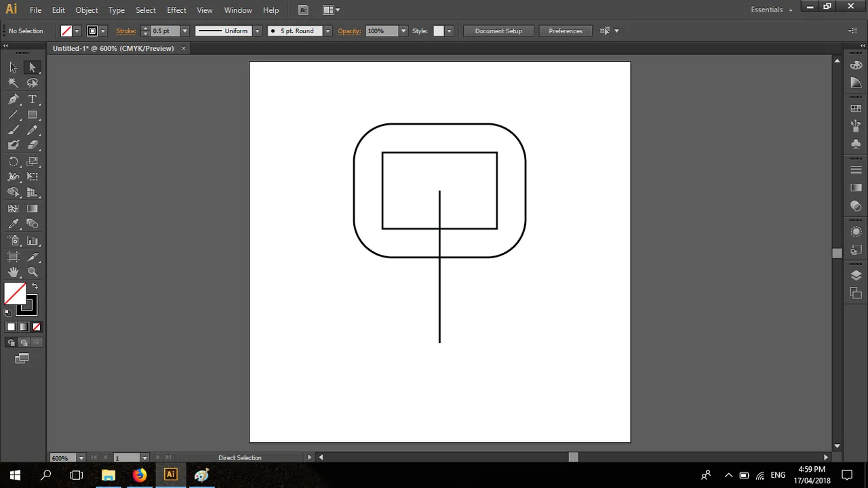The image size is (868, 488).
Task: Open the Swatches panel
Action: [856, 108]
